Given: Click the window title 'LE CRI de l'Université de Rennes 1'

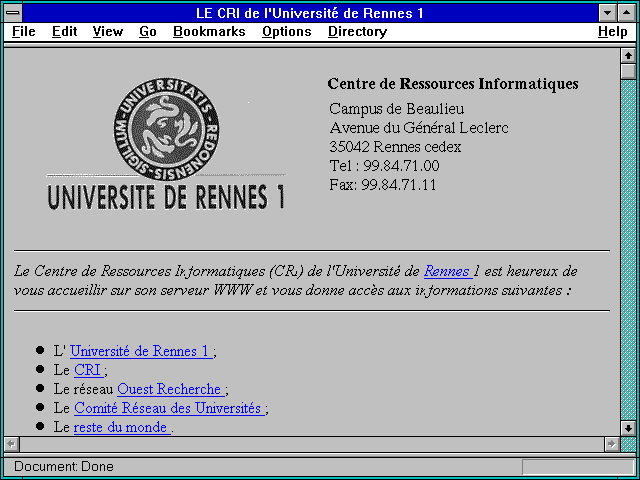Looking at the screenshot, I should 310,13.
